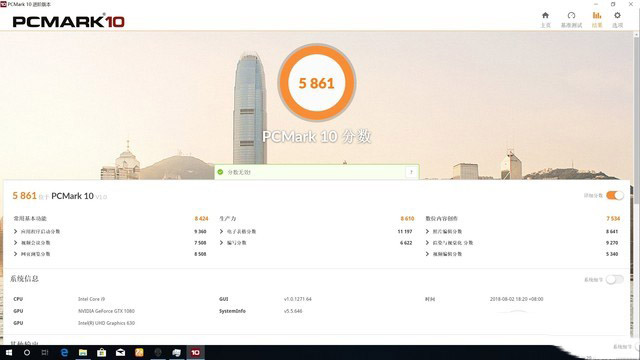Image resolution: width=640 pixels, height=360 pixels.
Task: Click the question mark help button on validity banner
Action: click(411, 172)
